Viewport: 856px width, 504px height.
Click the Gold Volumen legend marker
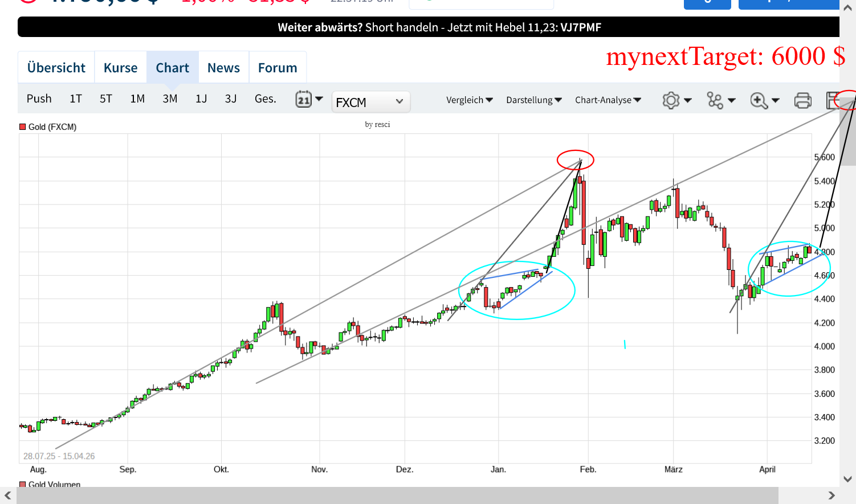[23, 484]
